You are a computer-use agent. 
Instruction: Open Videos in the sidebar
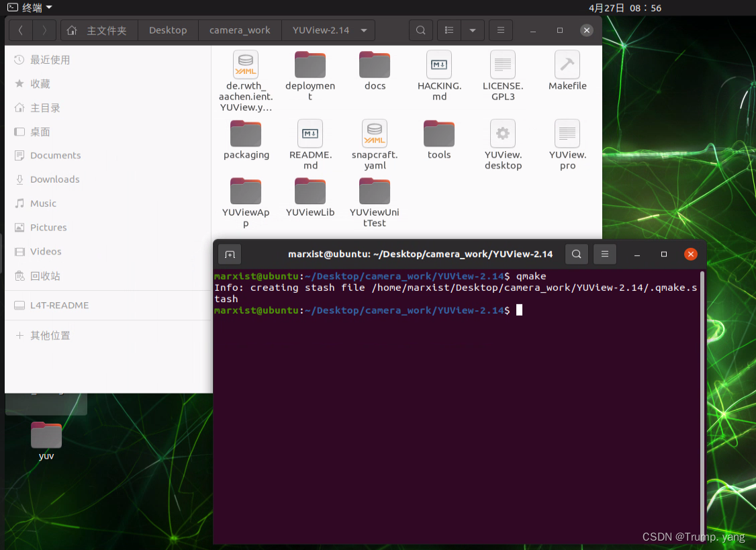point(108,251)
